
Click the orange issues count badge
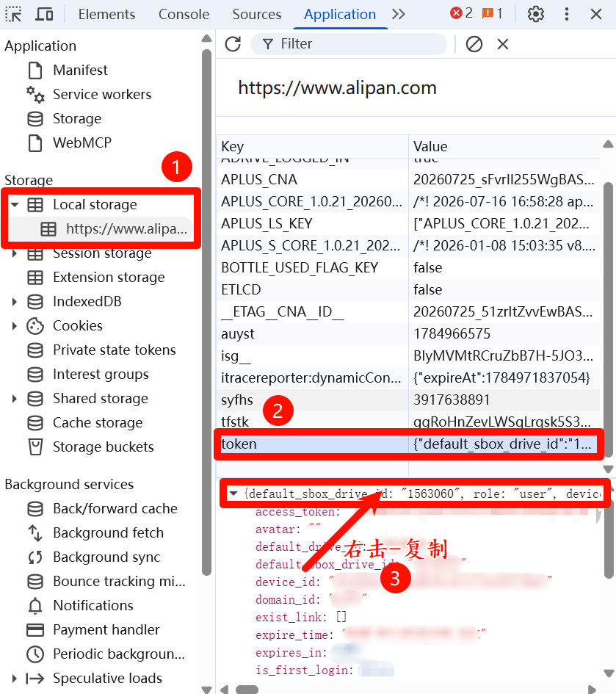point(492,13)
